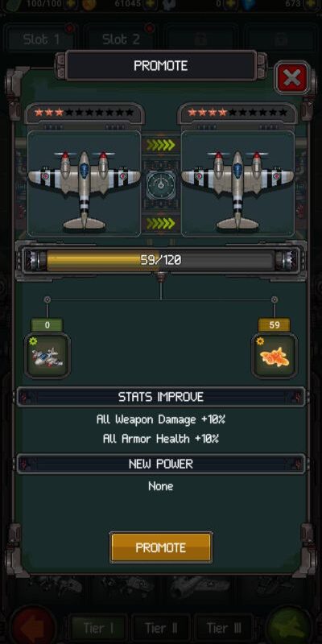This screenshot has height=644, width=322.
Task: Select the duplicate plane material icon
Action: [47, 356]
